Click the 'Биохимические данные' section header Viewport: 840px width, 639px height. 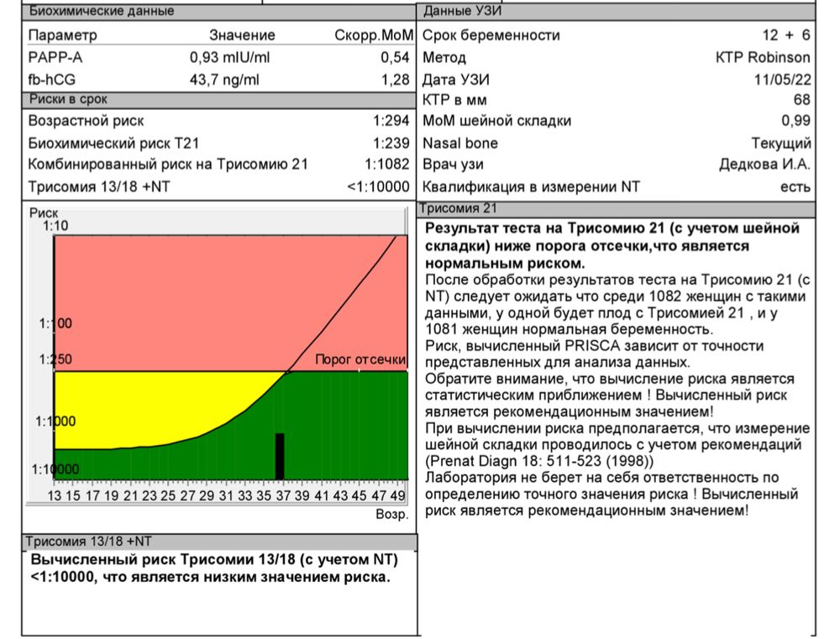101,11
